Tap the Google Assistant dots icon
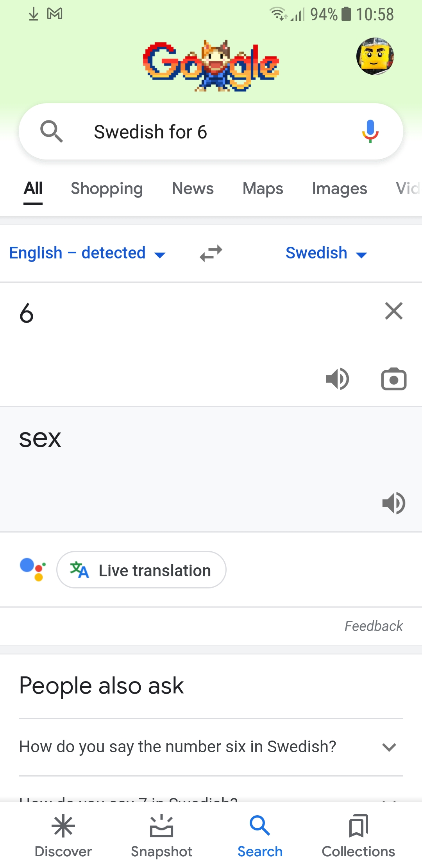 click(33, 569)
